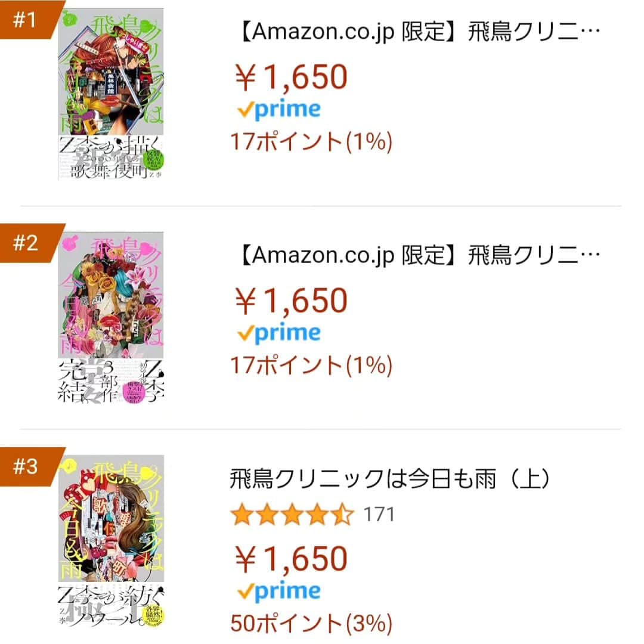The height and width of the screenshot is (644, 644).
Task: Click the ￥1,650 price of the second item
Action: (291, 301)
